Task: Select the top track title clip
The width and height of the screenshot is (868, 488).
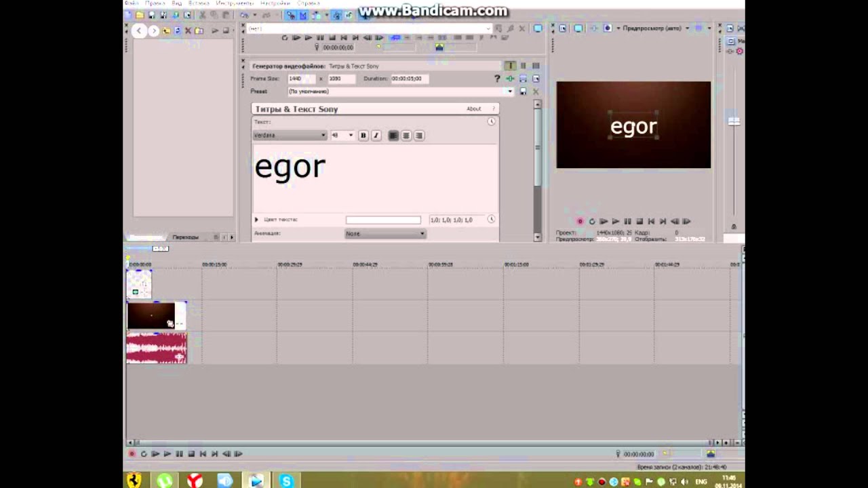Action: tap(139, 284)
